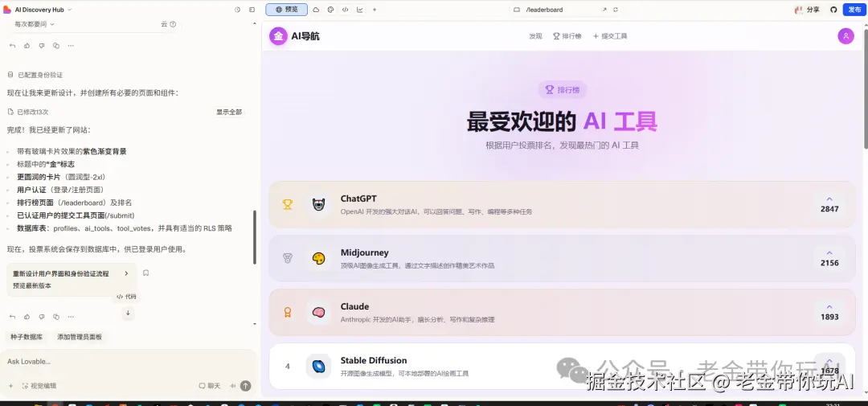Toggle 视觉编辑 visual edit mode
The image size is (868, 406).
[39, 386]
